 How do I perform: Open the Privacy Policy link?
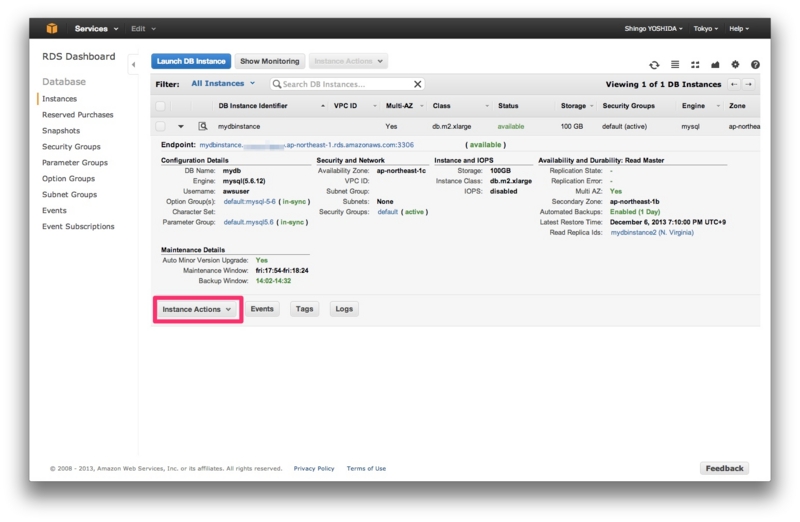tap(314, 468)
